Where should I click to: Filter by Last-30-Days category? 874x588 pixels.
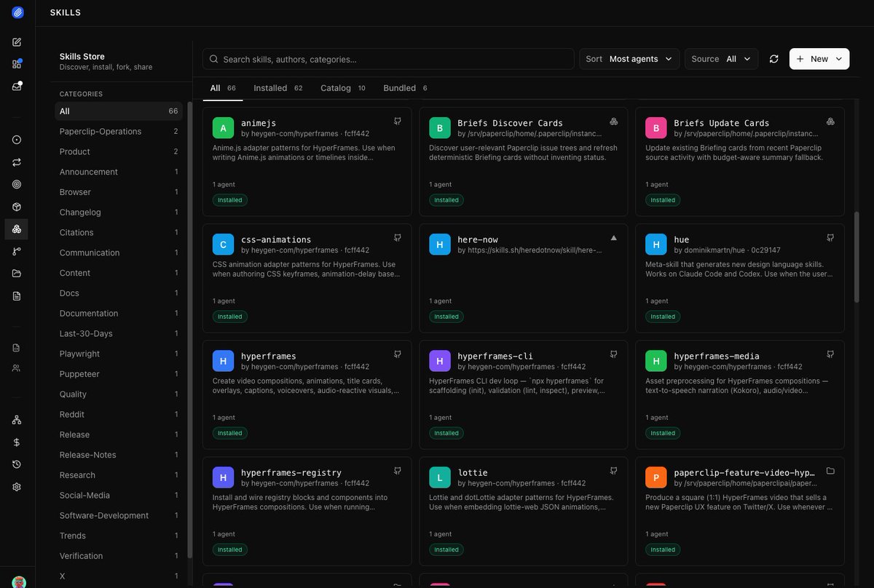(x=119, y=333)
